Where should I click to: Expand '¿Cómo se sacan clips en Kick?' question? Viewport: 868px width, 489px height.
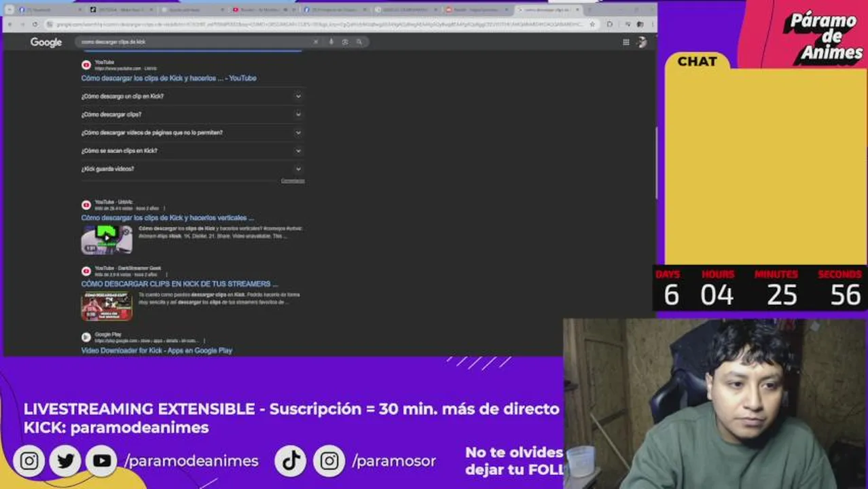(192, 151)
